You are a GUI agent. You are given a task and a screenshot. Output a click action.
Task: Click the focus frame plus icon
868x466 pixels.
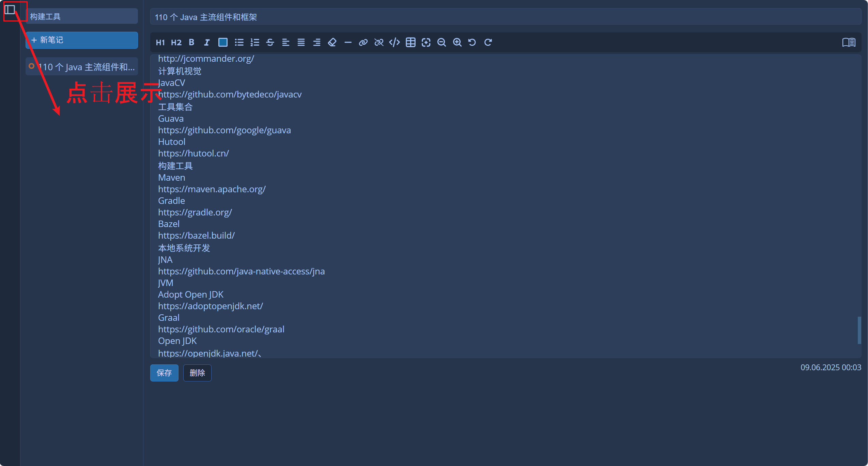click(x=426, y=42)
